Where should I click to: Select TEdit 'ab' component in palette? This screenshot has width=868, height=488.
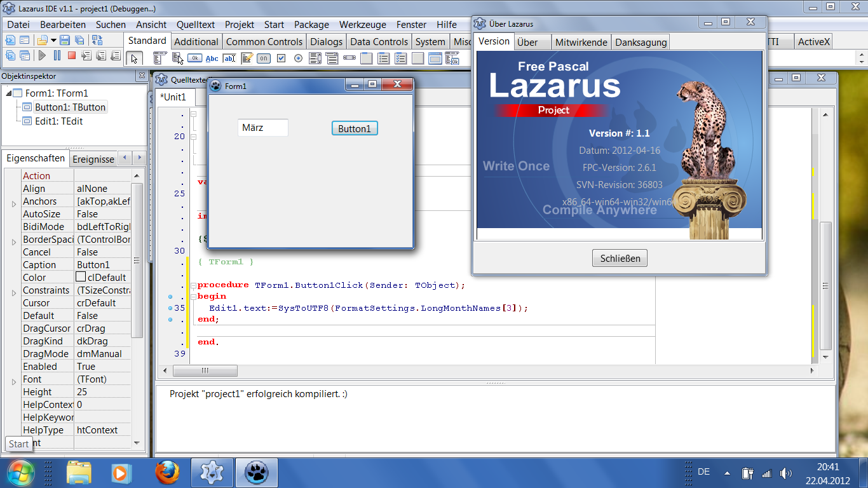(229, 58)
